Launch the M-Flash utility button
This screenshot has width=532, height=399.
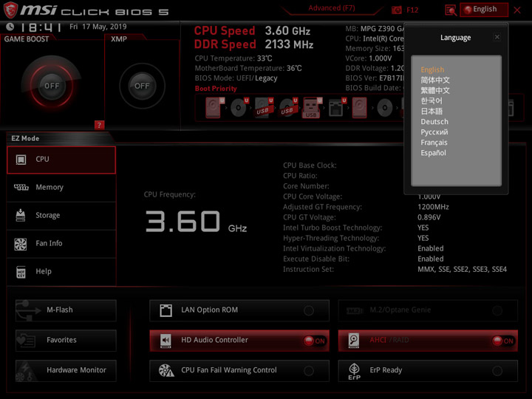pos(66,310)
